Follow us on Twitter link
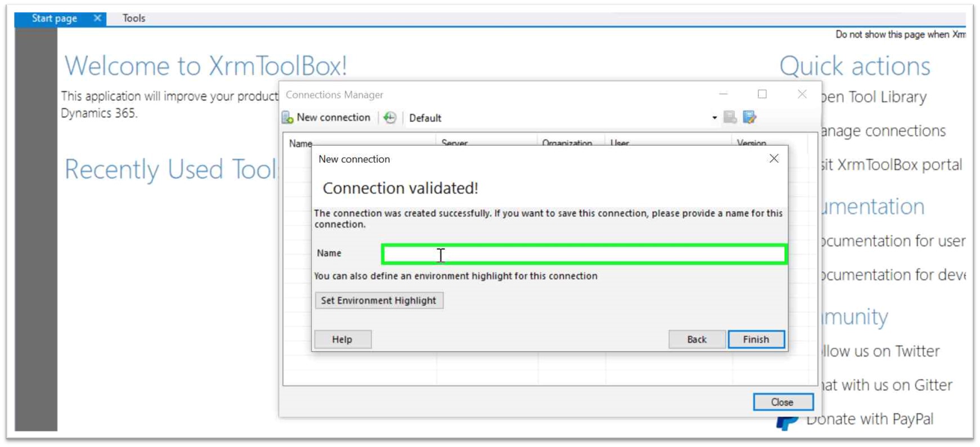 point(880,351)
